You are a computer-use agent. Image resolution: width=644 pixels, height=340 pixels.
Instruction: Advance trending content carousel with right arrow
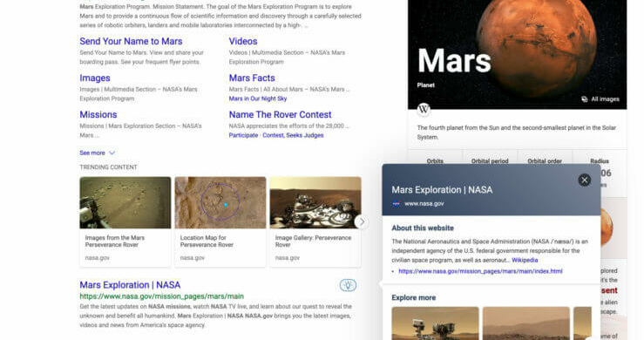tap(362, 222)
